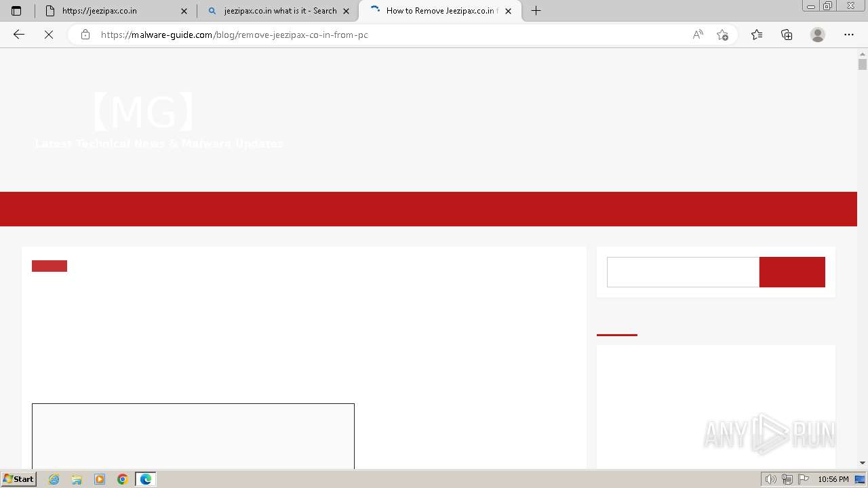Click the 10:56 PM clock
868x488 pixels.
(x=833, y=479)
